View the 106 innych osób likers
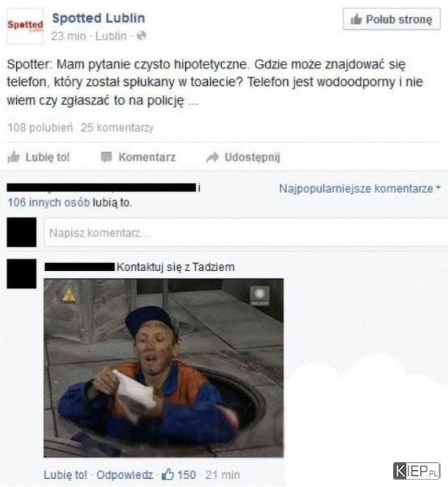The image size is (448, 487). [x=48, y=203]
